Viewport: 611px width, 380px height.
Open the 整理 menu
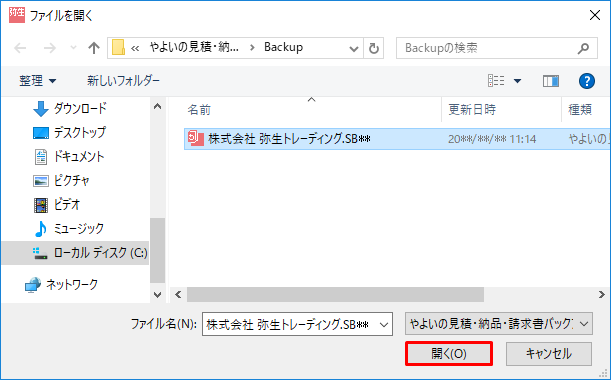point(38,81)
